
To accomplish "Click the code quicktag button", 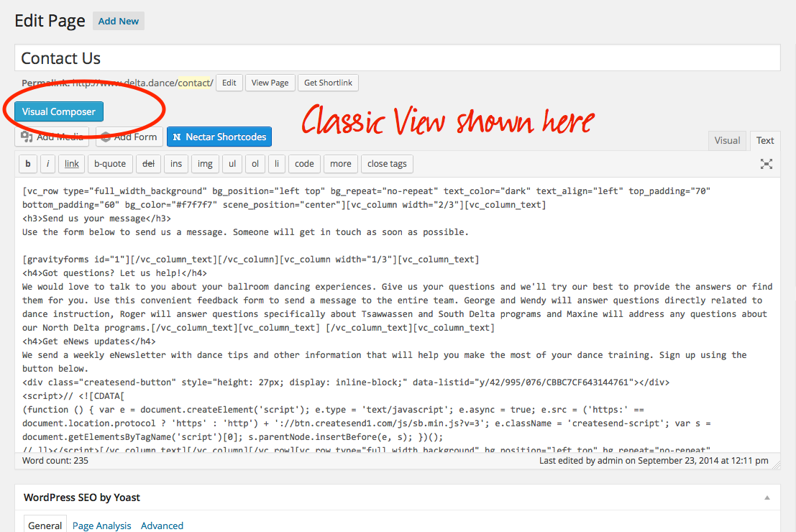I will (x=304, y=164).
